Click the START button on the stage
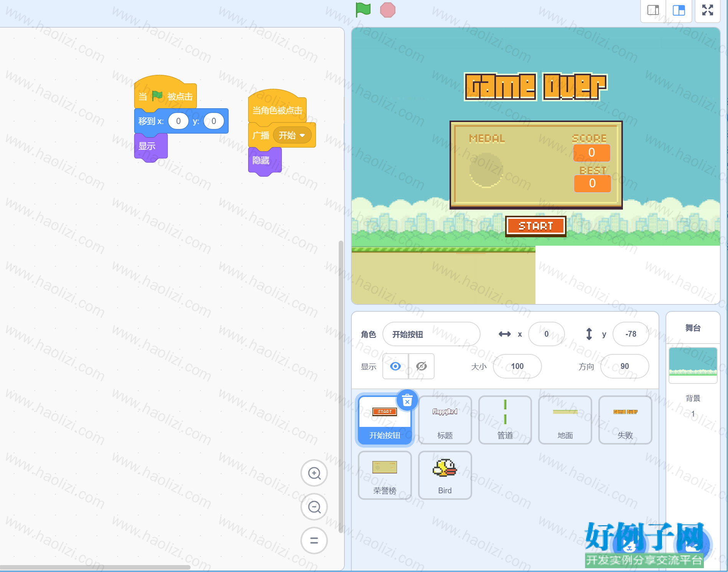The image size is (728, 572). [535, 226]
